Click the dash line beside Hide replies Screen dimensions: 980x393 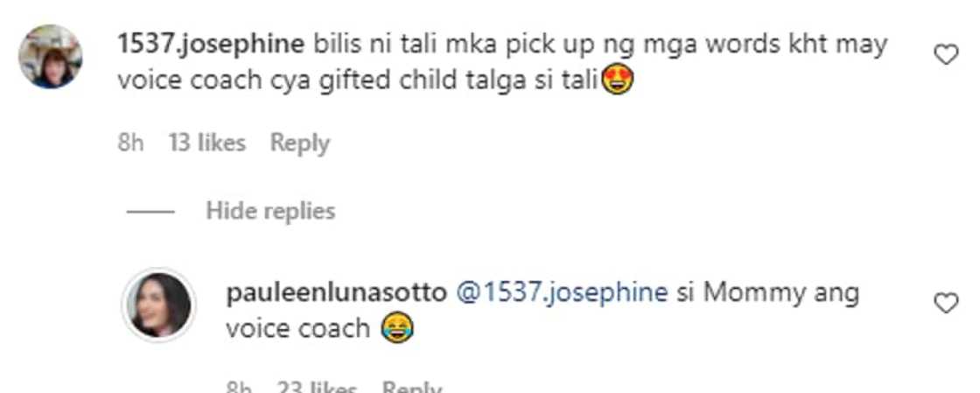(x=150, y=212)
